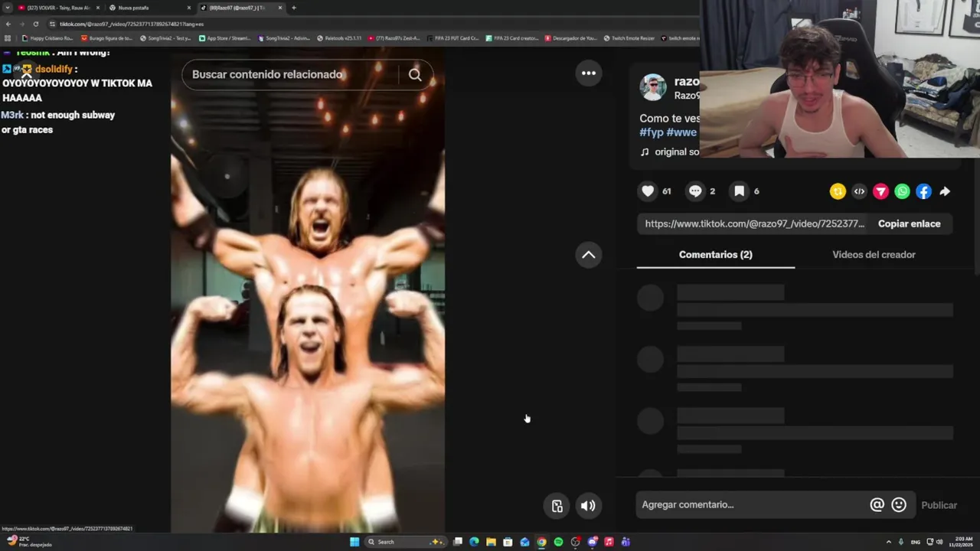
Task: Go to previous video with up chevron
Action: coord(589,255)
